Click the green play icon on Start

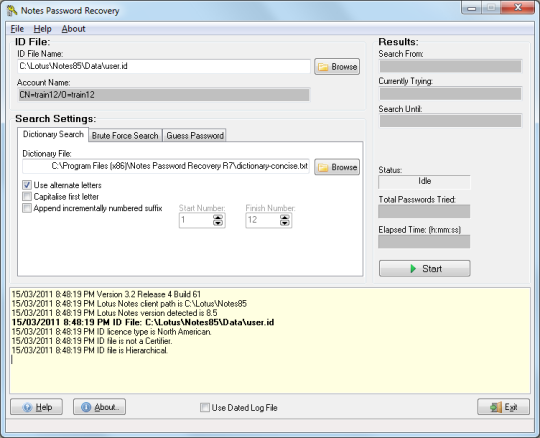tap(413, 269)
